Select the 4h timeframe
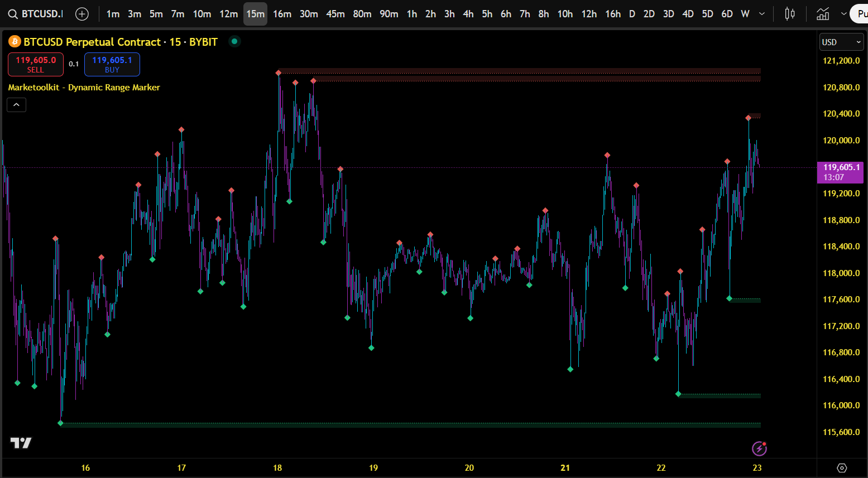This screenshot has height=478, width=868. (x=468, y=14)
